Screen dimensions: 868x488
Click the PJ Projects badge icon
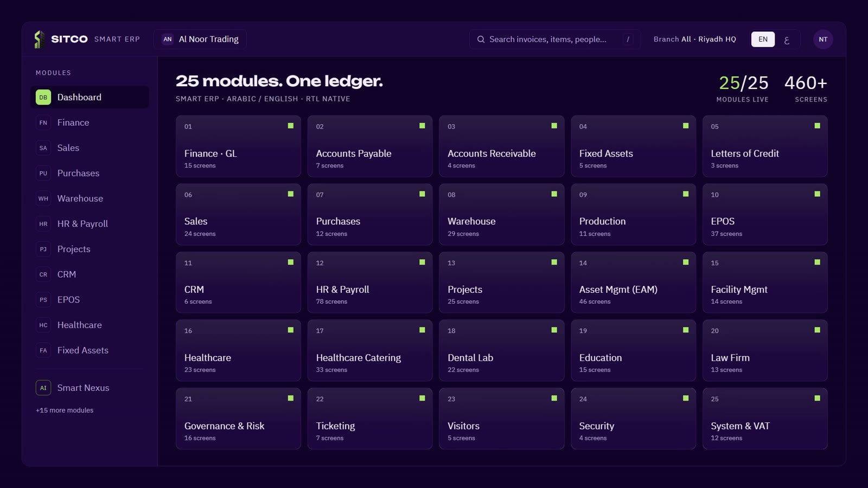(43, 249)
